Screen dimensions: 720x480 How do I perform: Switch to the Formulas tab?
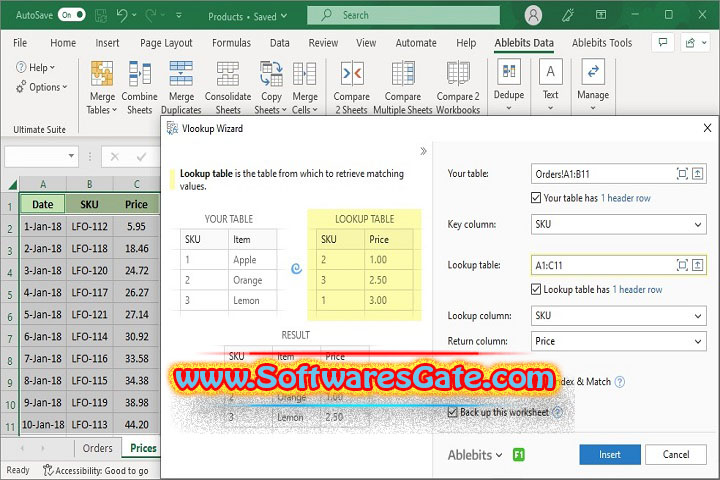tap(231, 43)
